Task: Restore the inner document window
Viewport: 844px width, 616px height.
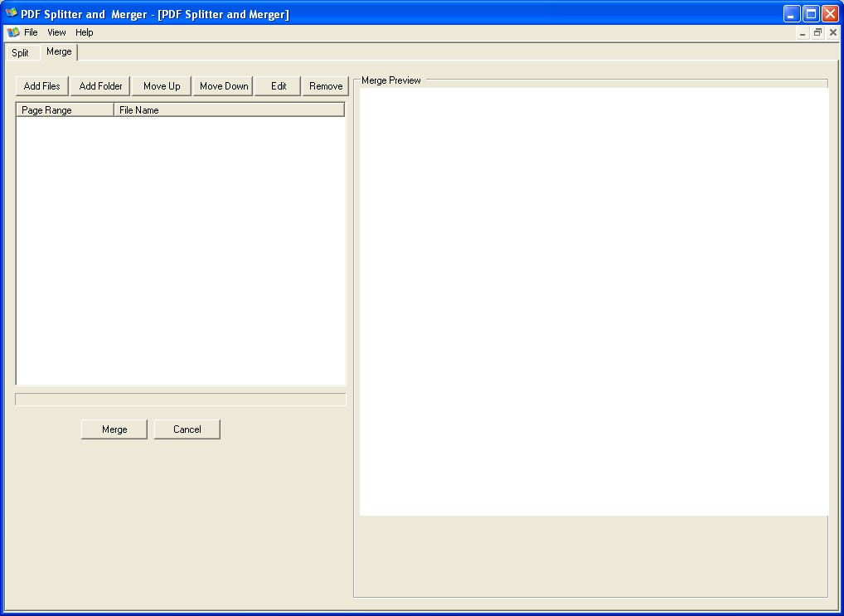Action: click(x=817, y=33)
